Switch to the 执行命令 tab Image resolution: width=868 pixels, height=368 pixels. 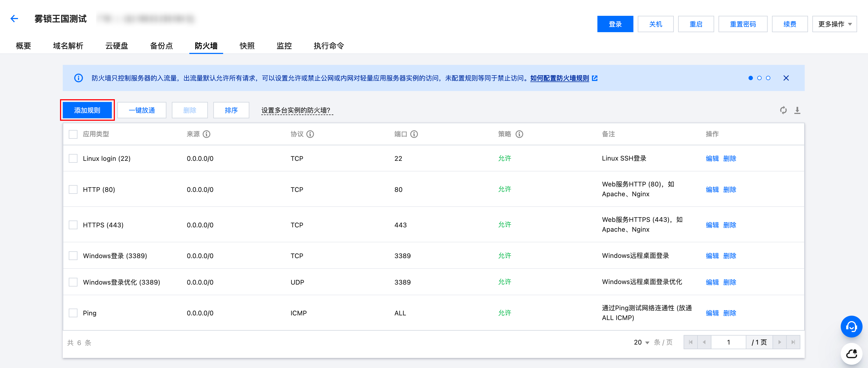329,46
